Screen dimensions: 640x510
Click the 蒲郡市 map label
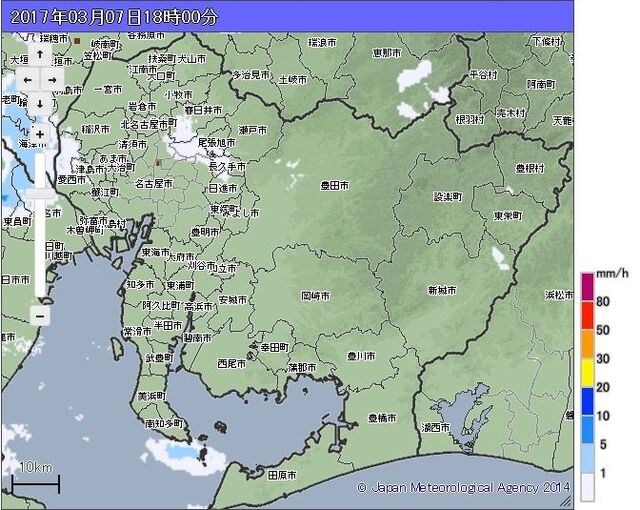pyautogui.click(x=302, y=367)
